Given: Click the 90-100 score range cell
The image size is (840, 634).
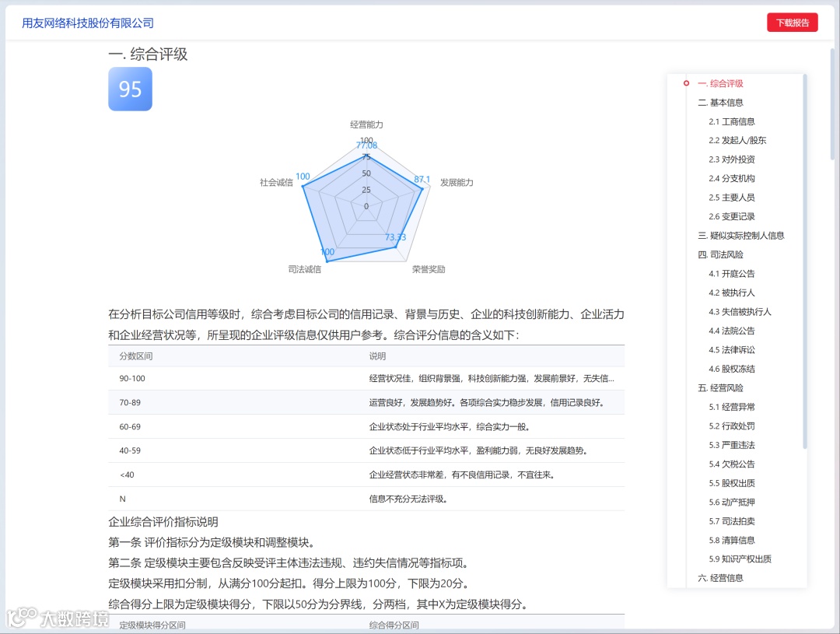Looking at the screenshot, I should 132,378.
